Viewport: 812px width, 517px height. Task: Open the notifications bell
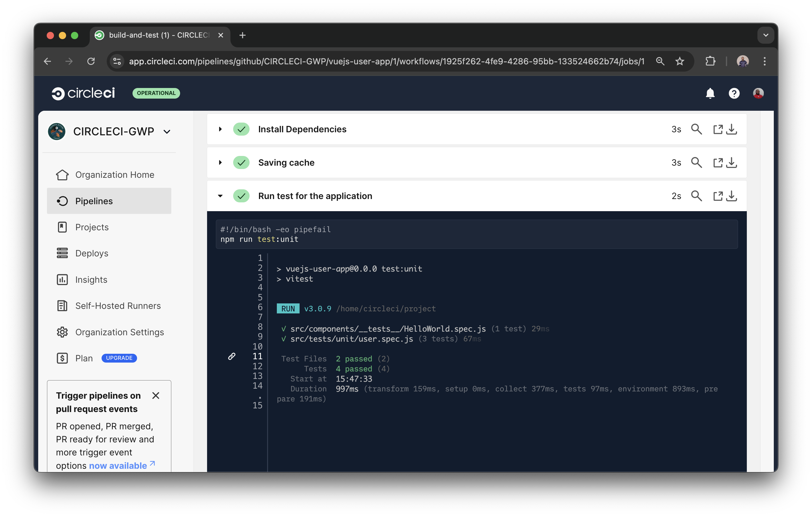click(710, 93)
